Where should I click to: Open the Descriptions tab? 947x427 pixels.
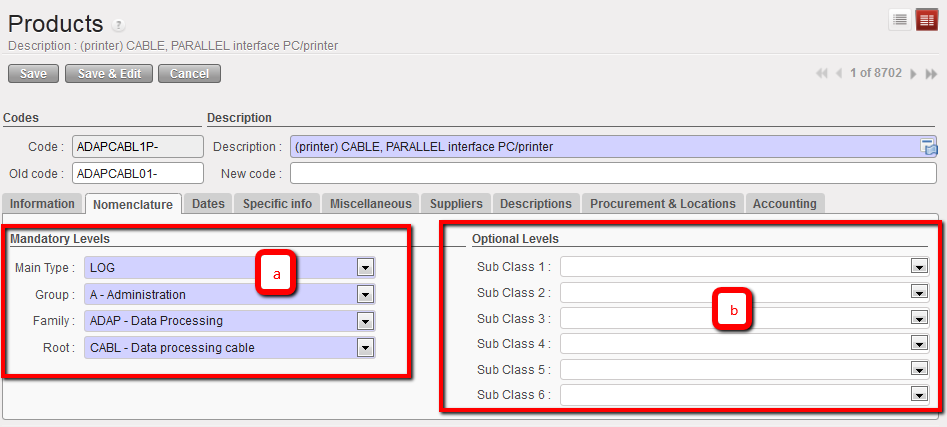536,204
